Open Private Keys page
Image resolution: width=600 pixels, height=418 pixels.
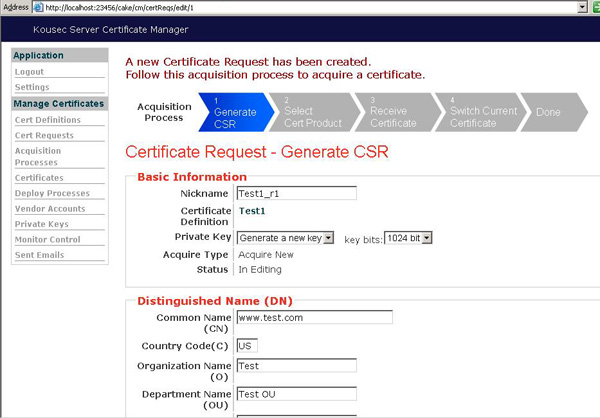pos(42,224)
